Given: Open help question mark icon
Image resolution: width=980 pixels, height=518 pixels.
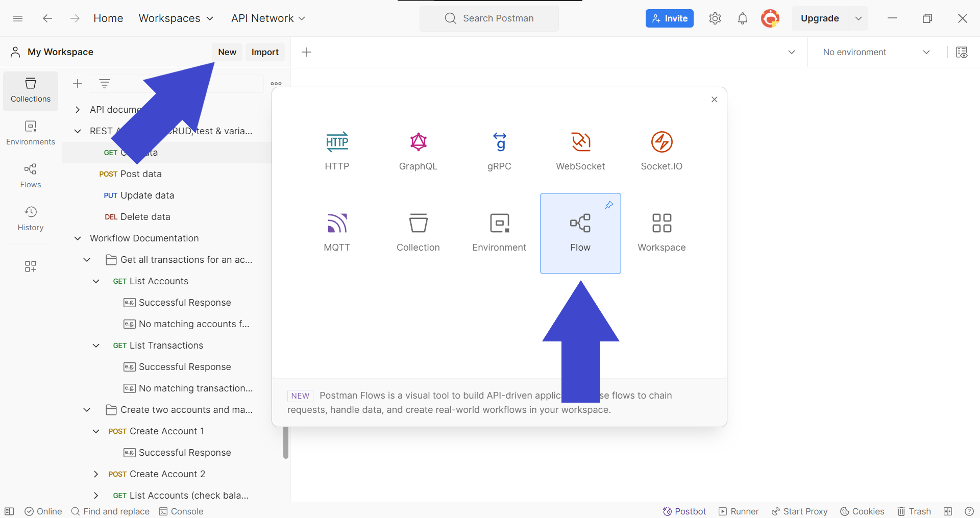Looking at the screenshot, I should 969,511.
